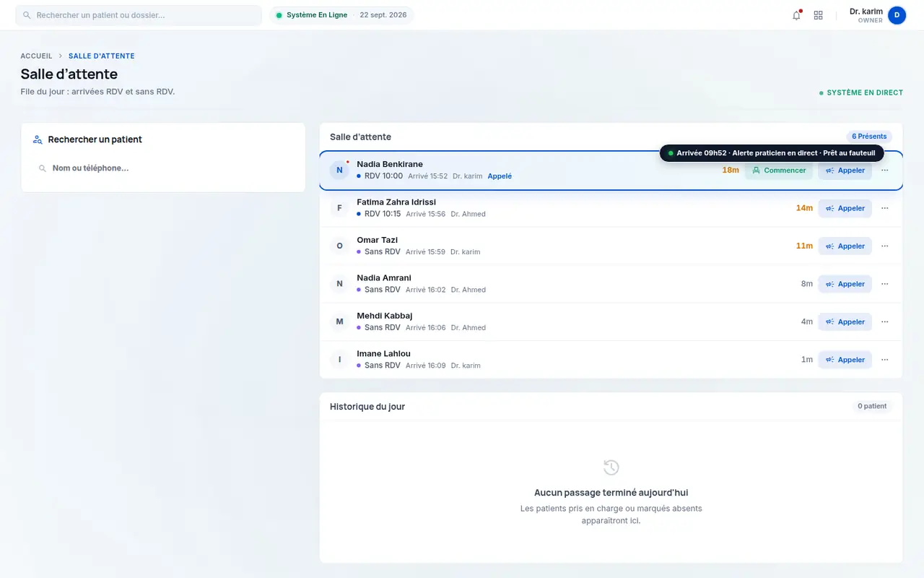Click avatar F of Fatima Zahra Idrissi
The image size is (924, 578).
tap(339, 208)
